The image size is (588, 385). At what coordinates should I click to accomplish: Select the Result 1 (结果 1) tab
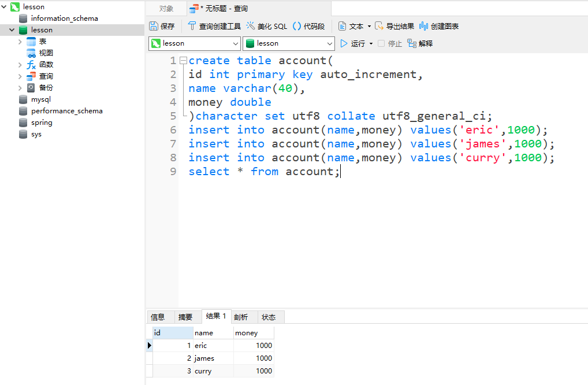click(216, 316)
